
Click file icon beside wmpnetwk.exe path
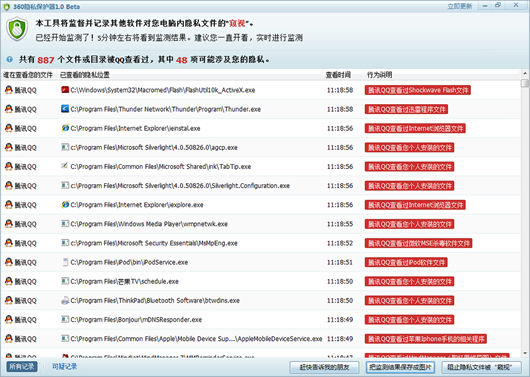65,223
